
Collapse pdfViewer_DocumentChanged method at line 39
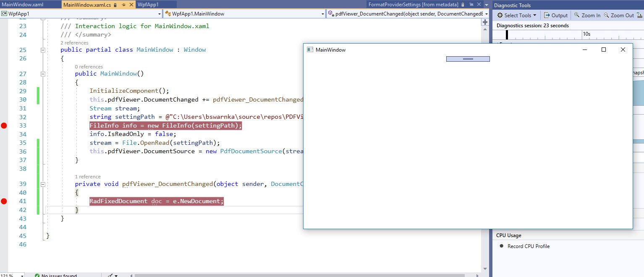43,184
